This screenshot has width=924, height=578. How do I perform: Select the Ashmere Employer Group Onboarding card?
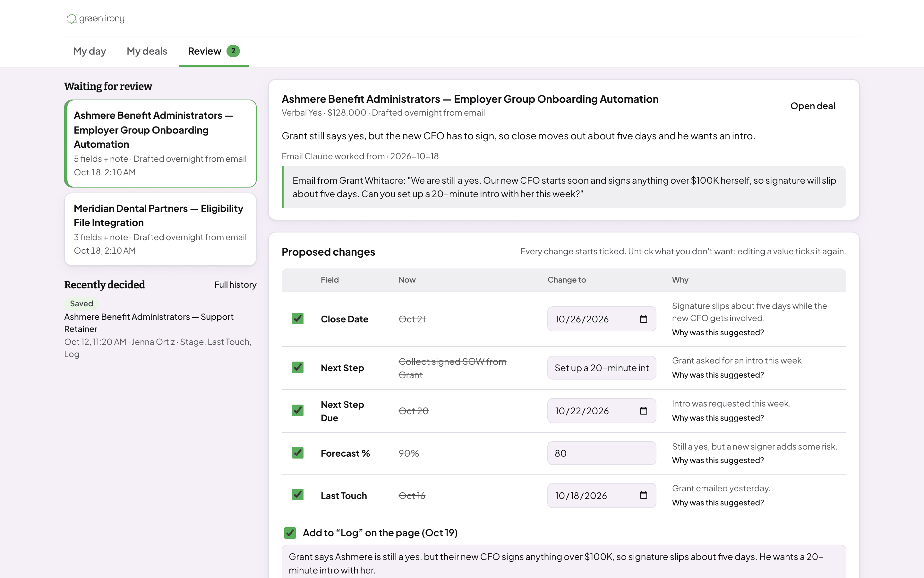[x=160, y=143]
